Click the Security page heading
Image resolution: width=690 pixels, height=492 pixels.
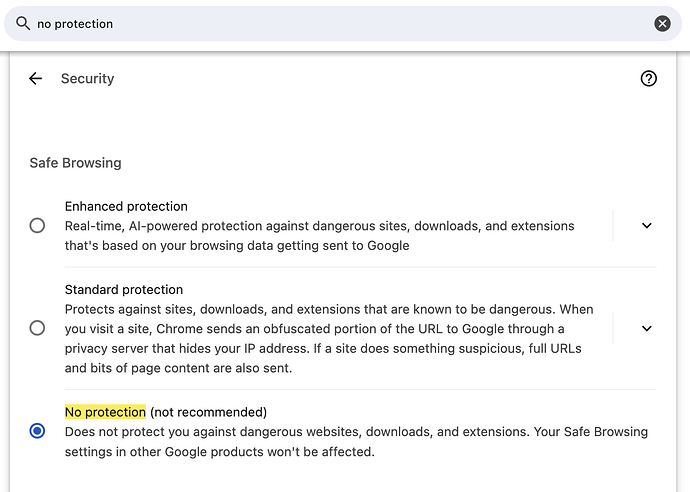pyautogui.click(x=87, y=78)
